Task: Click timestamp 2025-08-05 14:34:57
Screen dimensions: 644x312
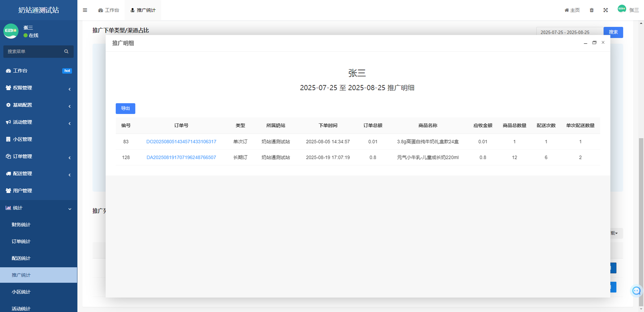Action: coord(328,142)
